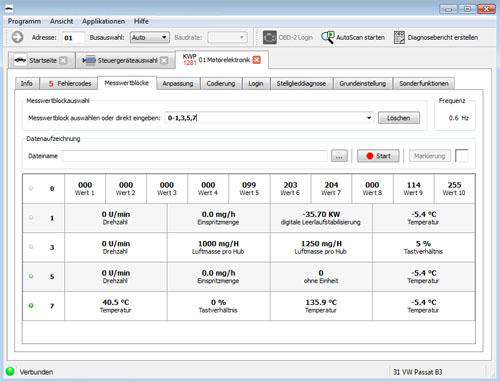Click the 5 % Tastverhältnis cell
Viewport: 500px width, 382px height.
tap(423, 247)
